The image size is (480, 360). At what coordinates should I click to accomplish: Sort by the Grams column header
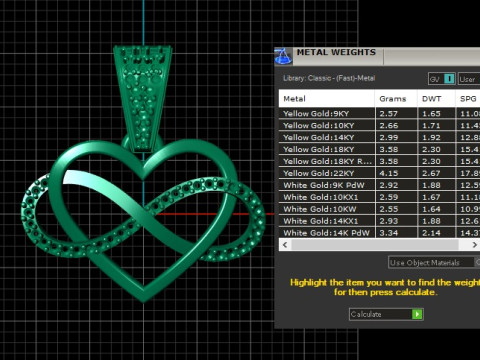[396, 98]
